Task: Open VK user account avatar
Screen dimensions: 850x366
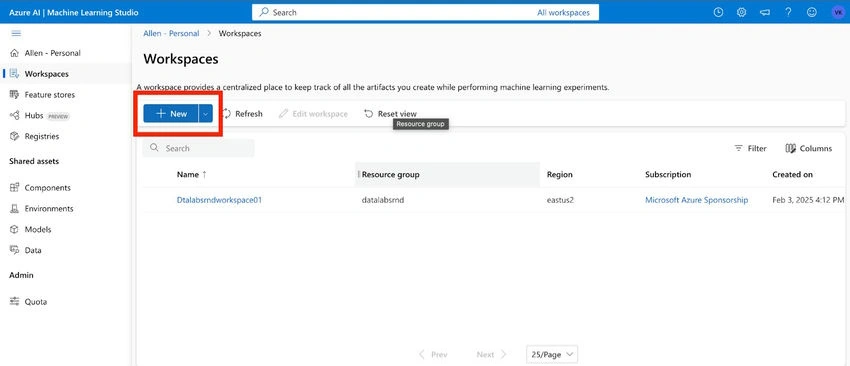Action: [837, 12]
